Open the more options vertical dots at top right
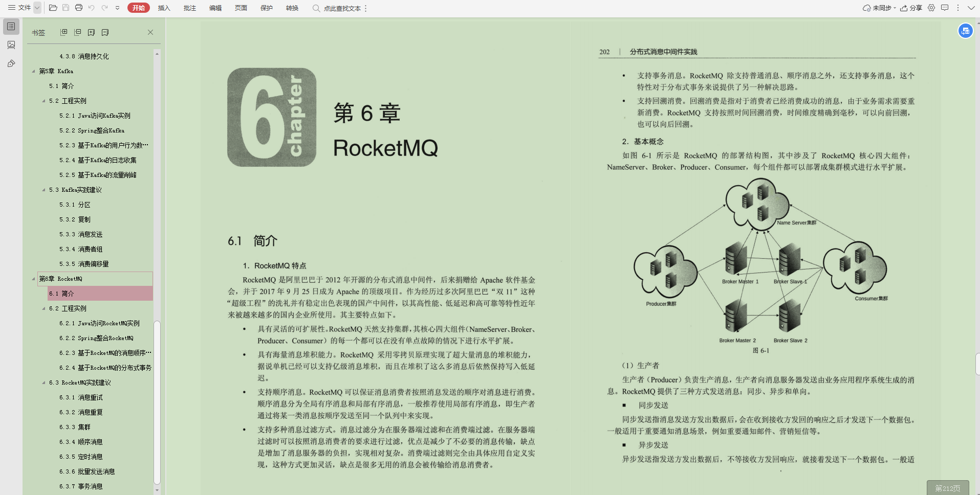 (x=958, y=8)
